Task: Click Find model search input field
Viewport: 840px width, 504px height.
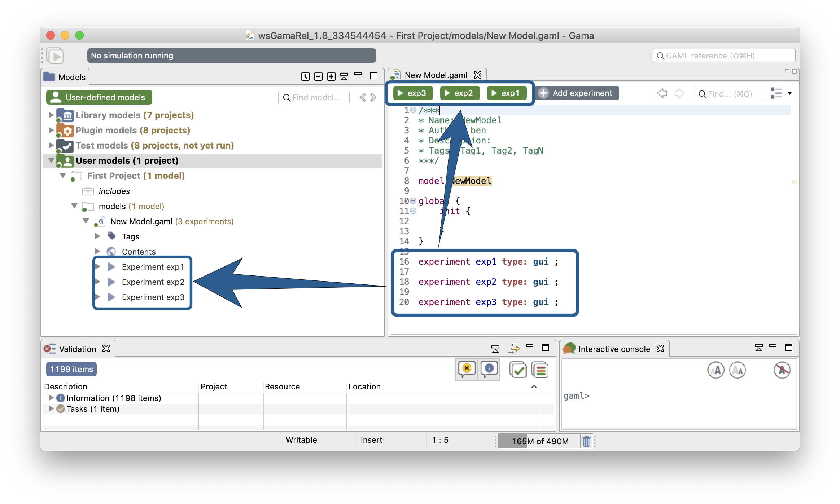Action: [x=317, y=98]
